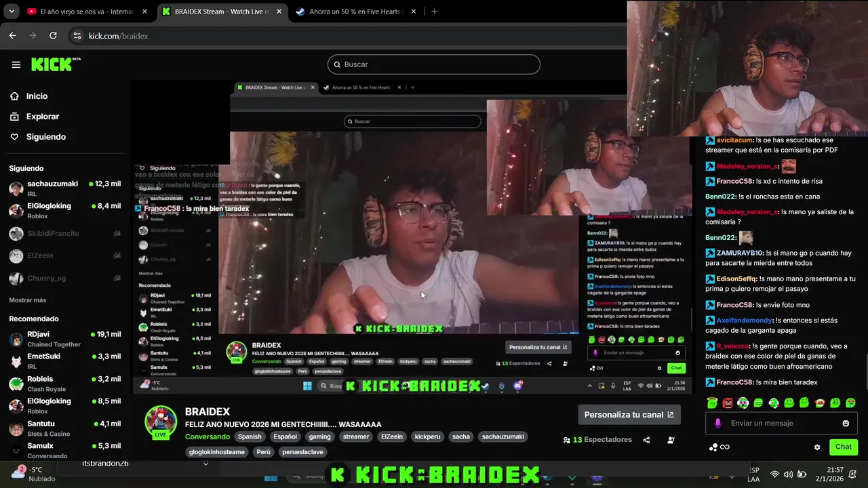Screen dimensions: 868x488
Task: Click the channel points icon below message box
Action: 713,447
